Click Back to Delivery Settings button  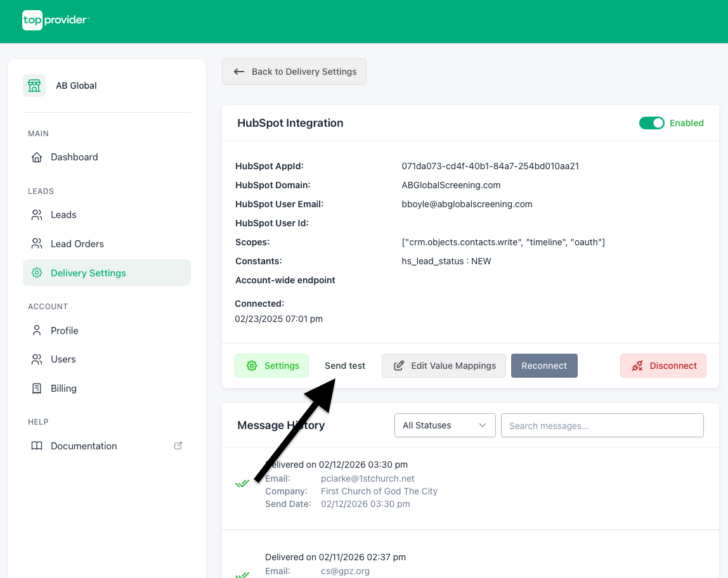click(x=294, y=72)
